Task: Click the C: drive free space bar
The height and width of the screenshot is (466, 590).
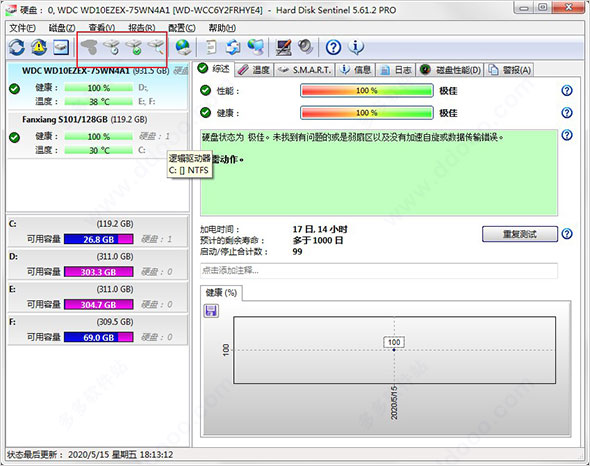Action: point(99,239)
